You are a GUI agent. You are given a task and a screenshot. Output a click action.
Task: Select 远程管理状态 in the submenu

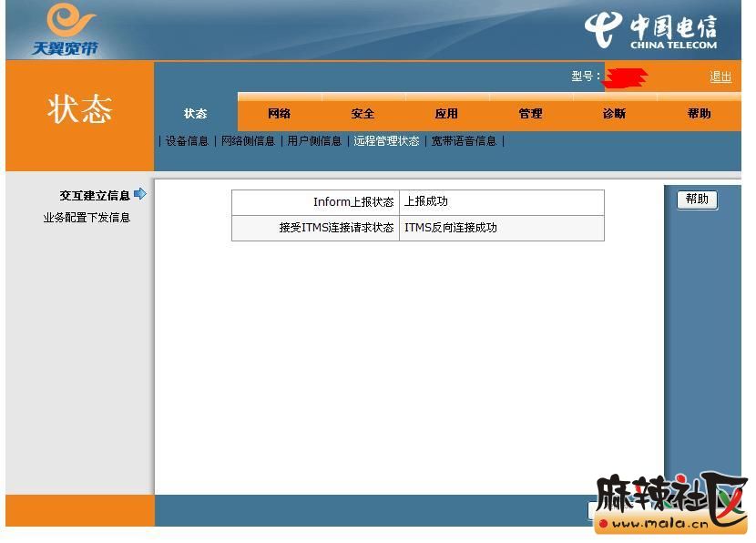coord(386,141)
